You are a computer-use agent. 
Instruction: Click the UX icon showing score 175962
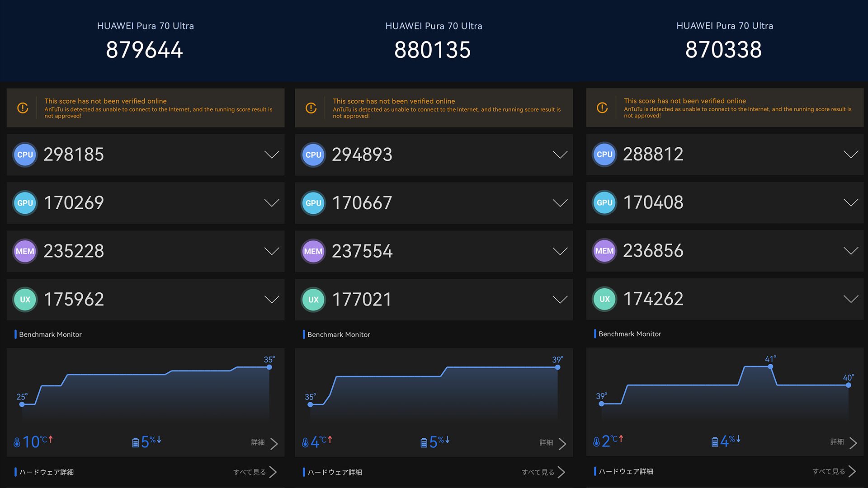(25, 300)
